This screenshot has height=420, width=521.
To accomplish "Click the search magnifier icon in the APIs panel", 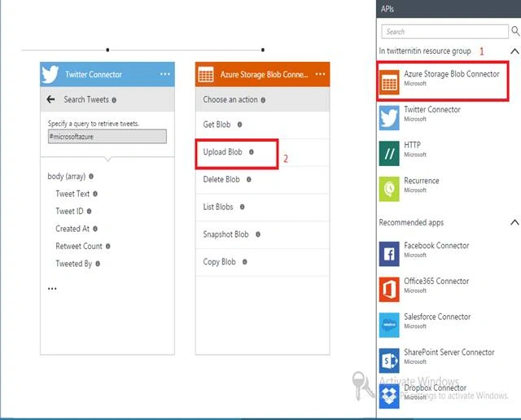I will 515,31.
